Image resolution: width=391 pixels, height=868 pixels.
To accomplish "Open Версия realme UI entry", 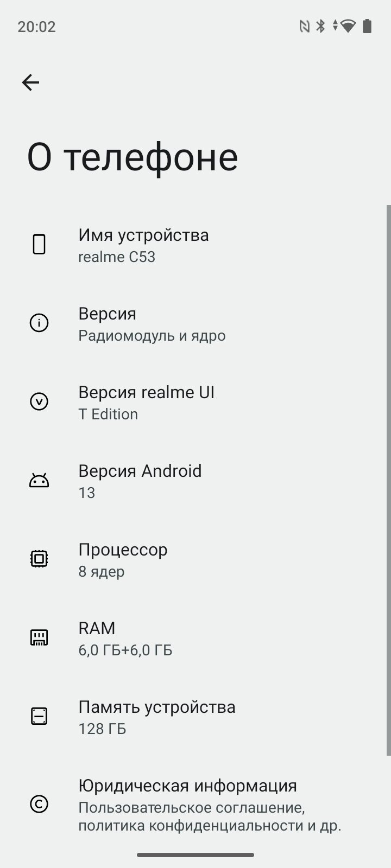I will click(x=195, y=402).
